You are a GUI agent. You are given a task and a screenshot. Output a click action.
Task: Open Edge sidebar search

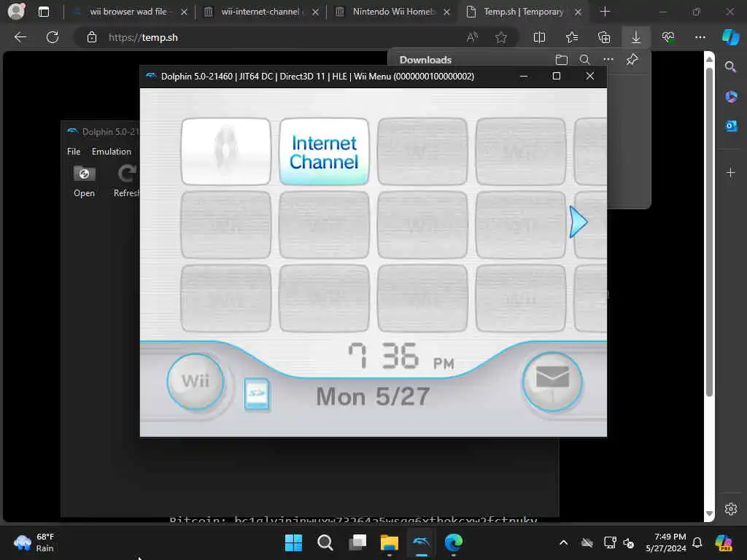click(x=730, y=66)
